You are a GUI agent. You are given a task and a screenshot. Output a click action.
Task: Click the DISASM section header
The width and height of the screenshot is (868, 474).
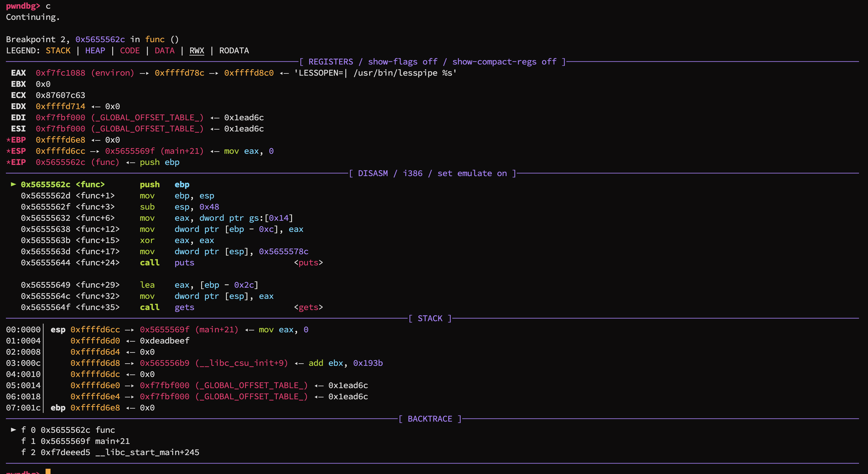click(x=432, y=173)
